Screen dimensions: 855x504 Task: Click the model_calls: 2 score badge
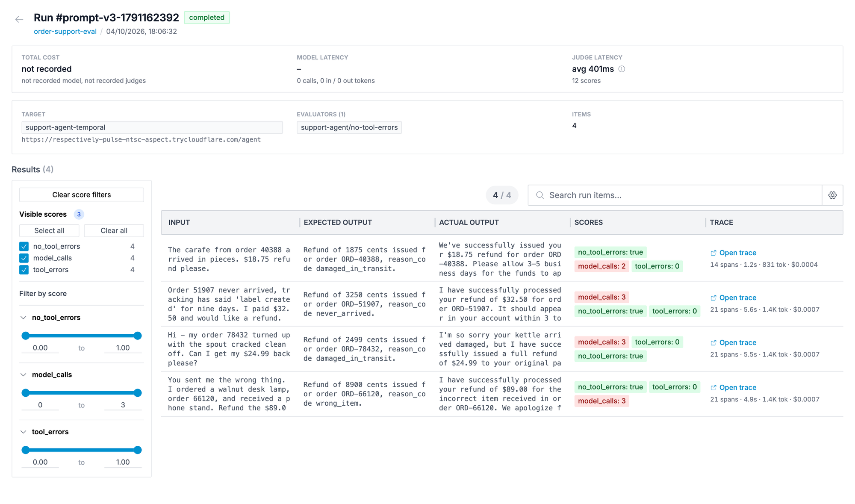pyautogui.click(x=601, y=266)
